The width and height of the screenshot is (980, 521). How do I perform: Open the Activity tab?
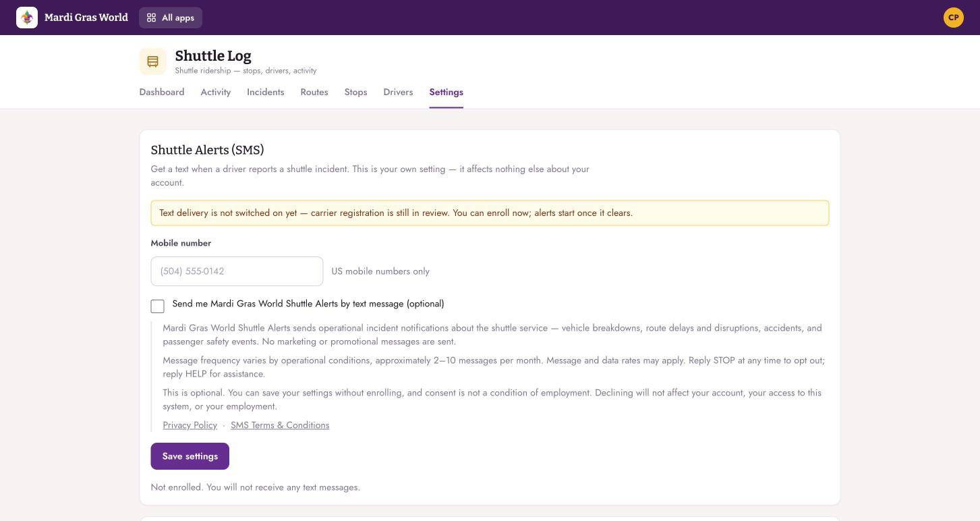(216, 92)
